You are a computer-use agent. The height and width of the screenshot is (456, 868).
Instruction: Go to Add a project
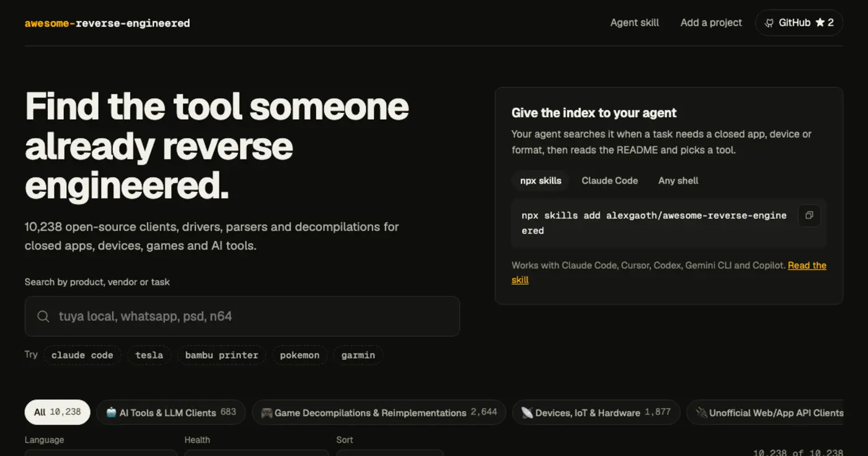(711, 23)
